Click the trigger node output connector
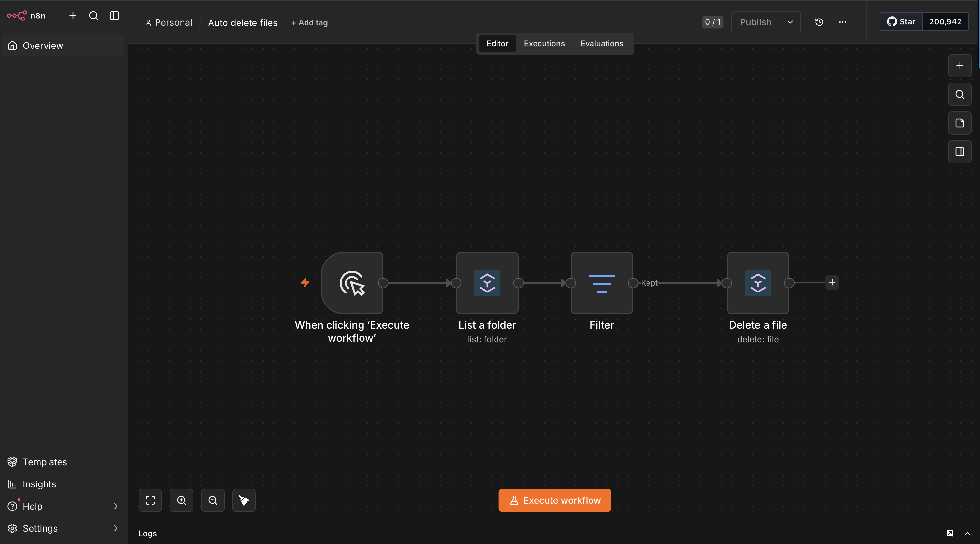Image resolution: width=980 pixels, height=544 pixels. [x=383, y=283]
